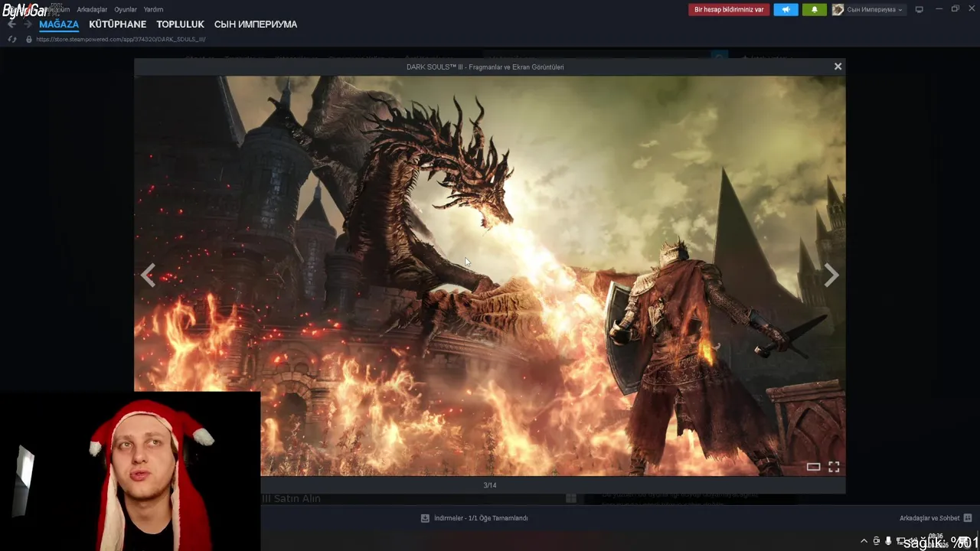The image size is (980, 551).
Task: Open the MAĞAZA tab
Action: pos(59,24)
